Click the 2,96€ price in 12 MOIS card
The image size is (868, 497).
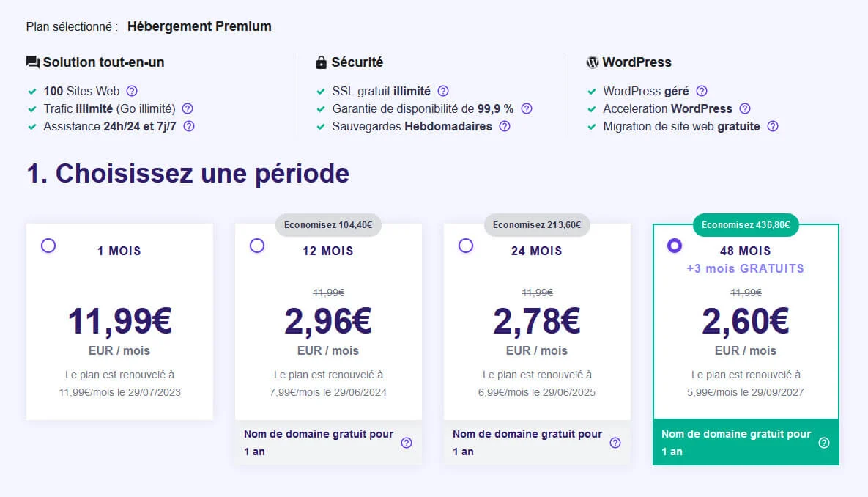pos(327,321)
